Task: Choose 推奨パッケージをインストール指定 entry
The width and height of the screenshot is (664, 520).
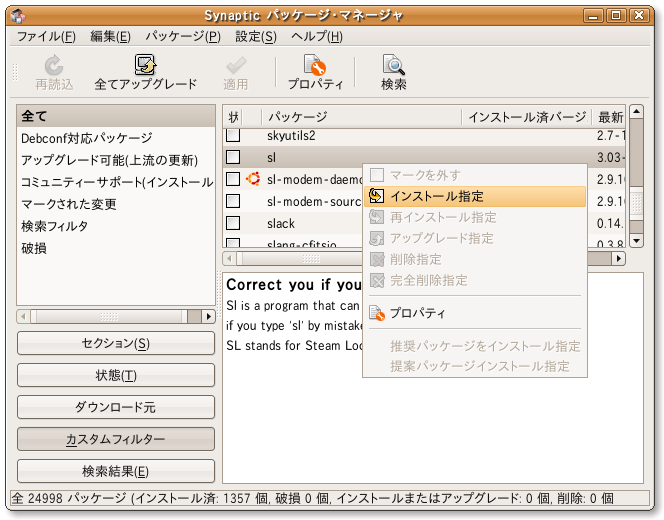Action: 475,346
